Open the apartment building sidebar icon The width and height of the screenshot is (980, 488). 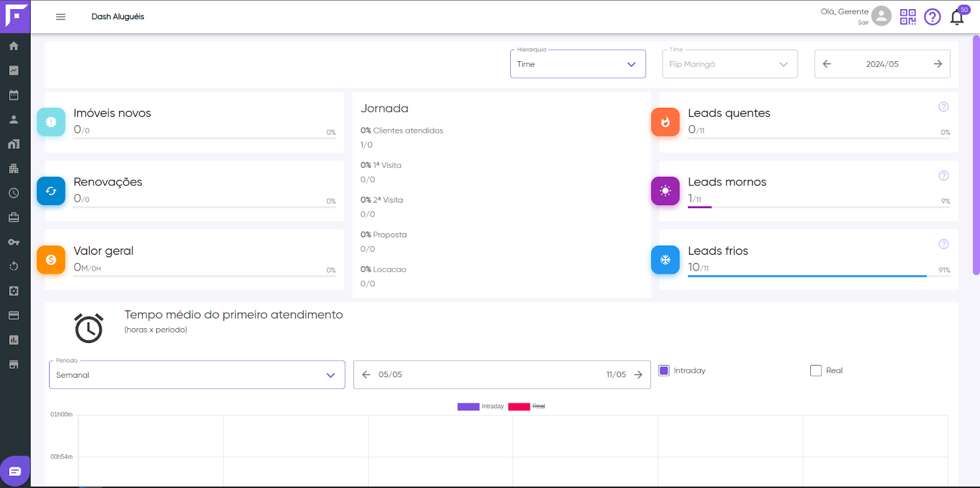(13, 168)
